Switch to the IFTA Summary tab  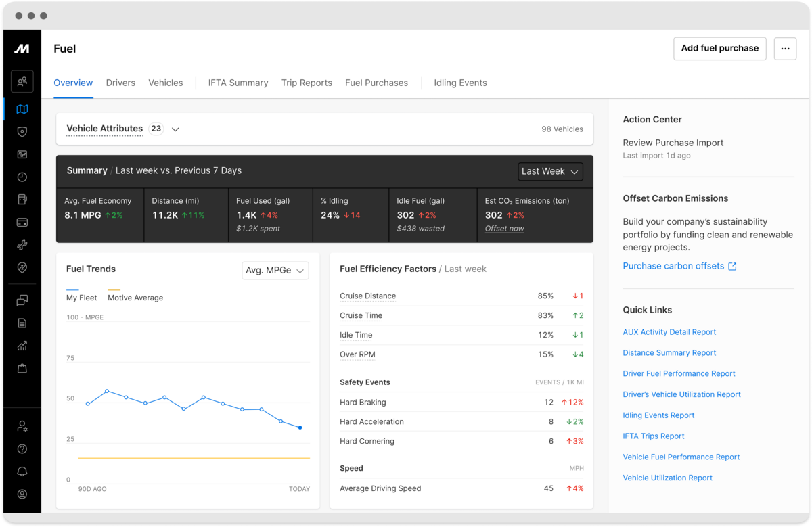tap(238, 83)
